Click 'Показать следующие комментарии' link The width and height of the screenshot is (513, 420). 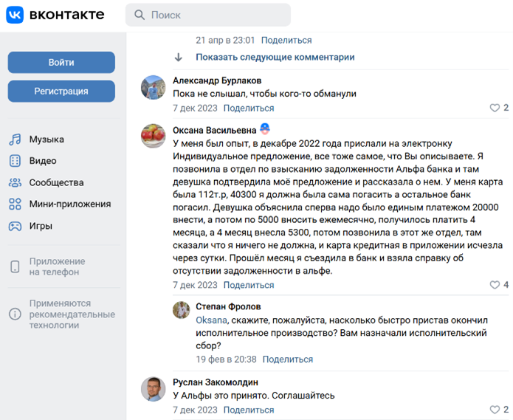275,57
